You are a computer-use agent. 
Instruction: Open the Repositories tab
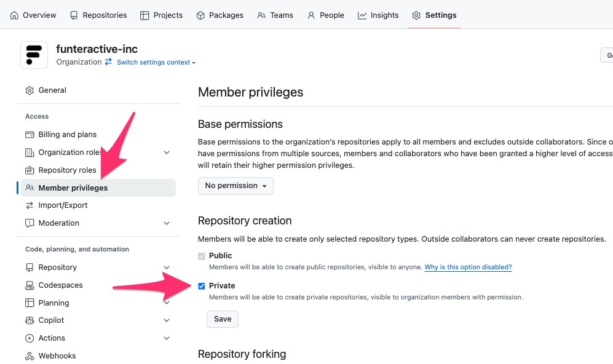coord(98,15)
